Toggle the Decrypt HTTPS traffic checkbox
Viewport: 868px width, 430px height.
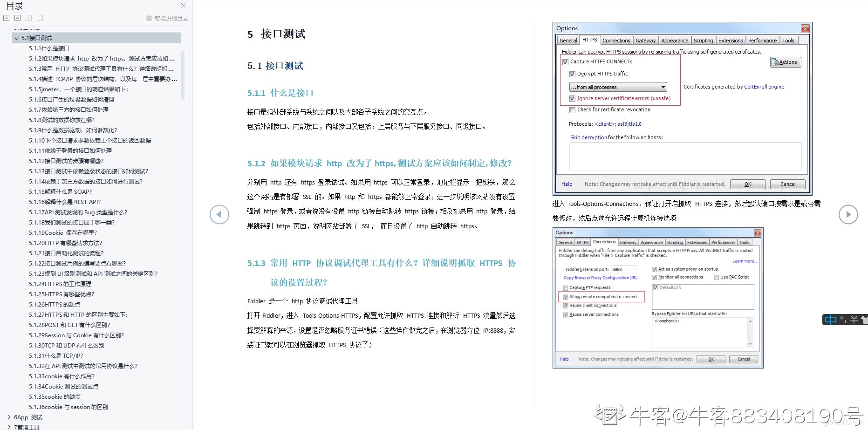(572, 74)
